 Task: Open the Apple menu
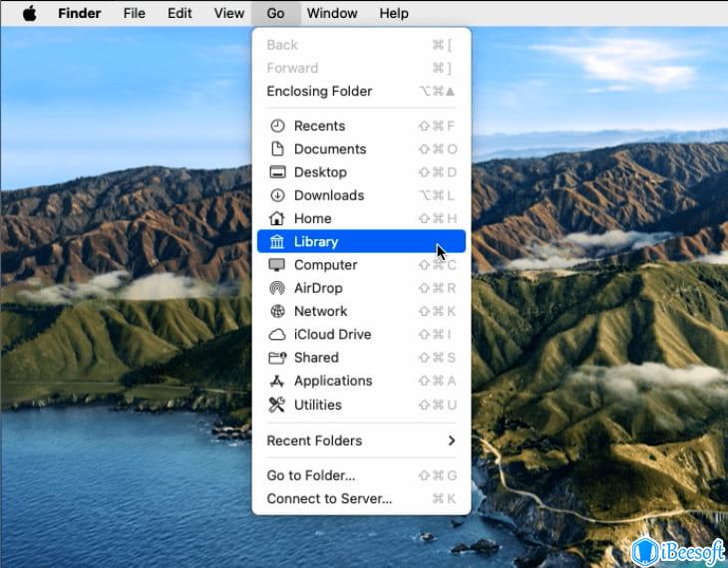pos(29,13)
